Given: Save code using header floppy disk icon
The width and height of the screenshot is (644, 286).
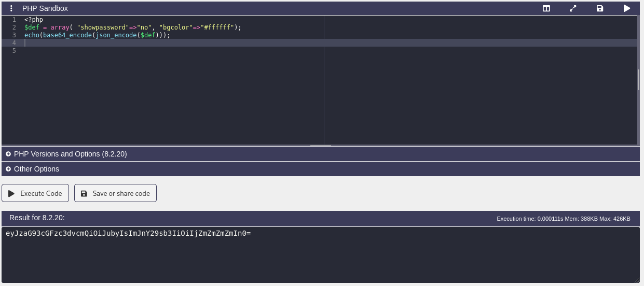Looking at the screenshot, I should (600, 8).
